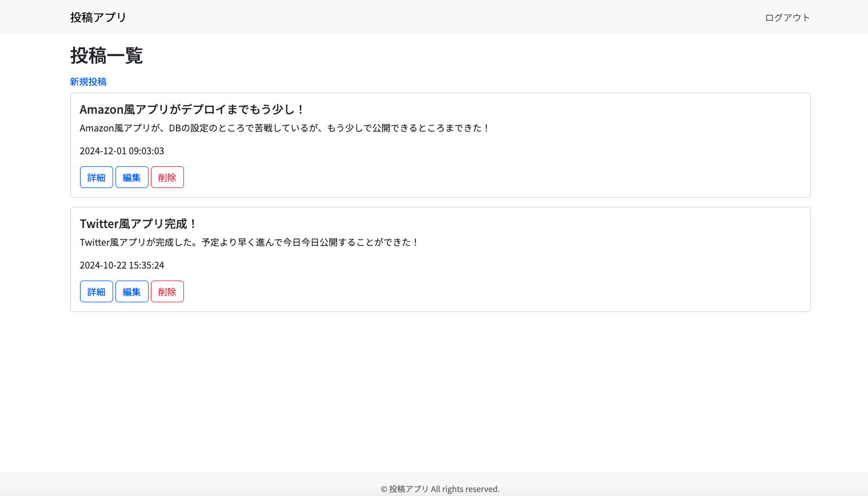Open 詳細 for the Amazon風アプリ post
The width and height of the screenshot is (868, 496).
point(96,177)
